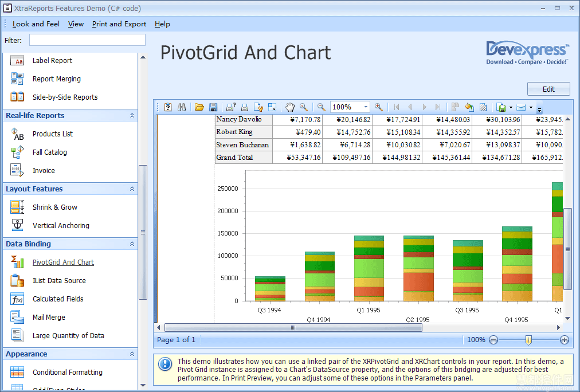
Task: Go to the first page arrow
Action: click(397, 107)
